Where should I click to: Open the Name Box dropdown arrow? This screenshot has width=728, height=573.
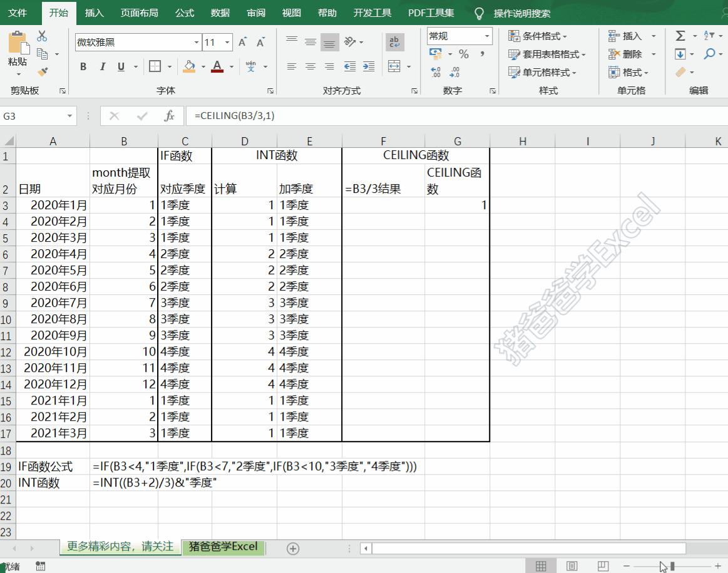coord(69,116)
